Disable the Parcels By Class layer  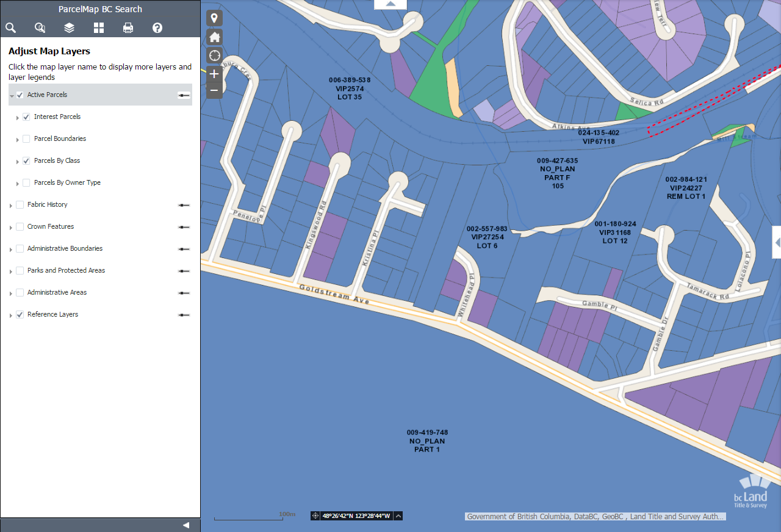click(x=26, y=160)
